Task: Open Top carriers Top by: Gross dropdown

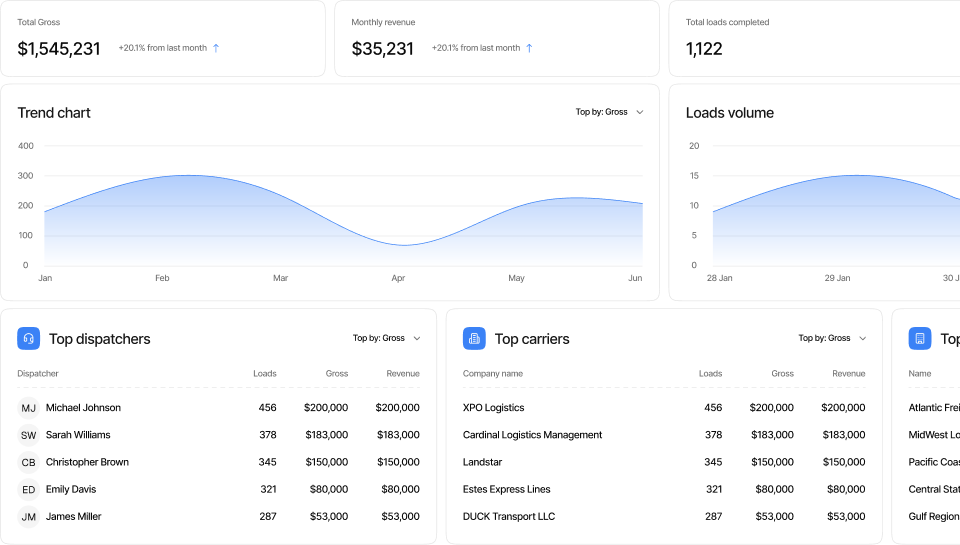Action: (832, 338)
